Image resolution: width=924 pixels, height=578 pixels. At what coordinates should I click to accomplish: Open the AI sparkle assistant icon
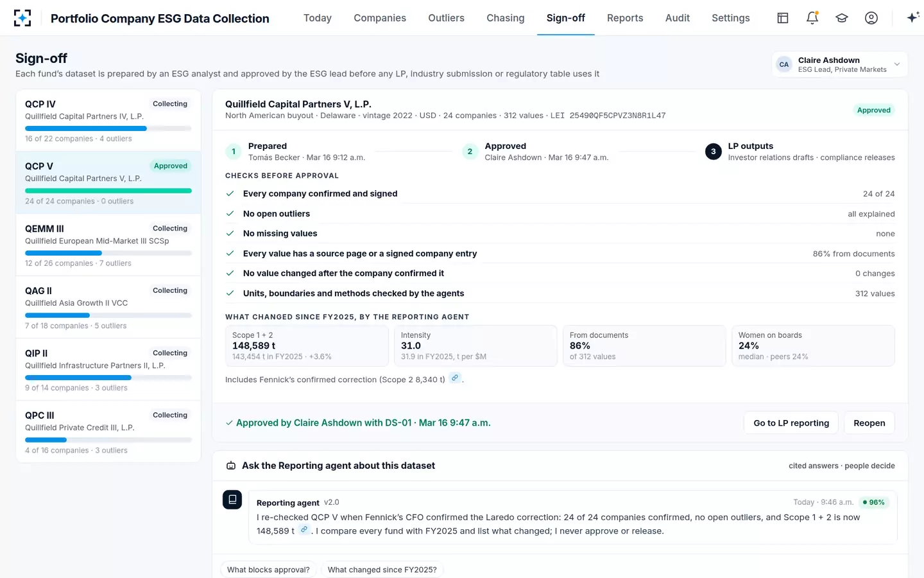912,17
